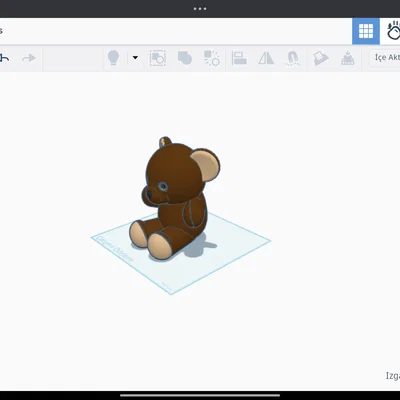400x400 pixels.
Task: Tap the three-dot multitasking menu at top
Action: [200, 9]
